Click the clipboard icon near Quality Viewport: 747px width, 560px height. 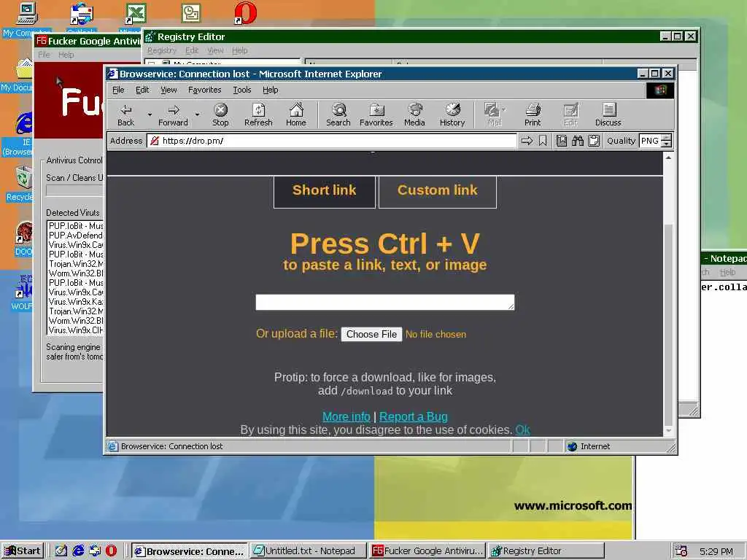[x=594, y=141]
